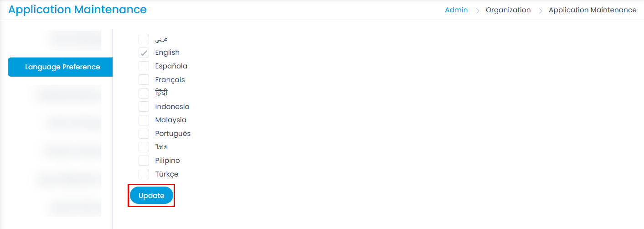Click the Pilipino text label
This screenshot has height=229, width=644.
click(x=167, y=161)
